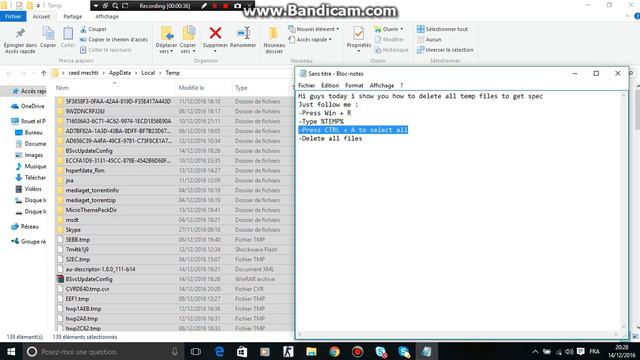Select OneDrive in navigation pane

28,106
